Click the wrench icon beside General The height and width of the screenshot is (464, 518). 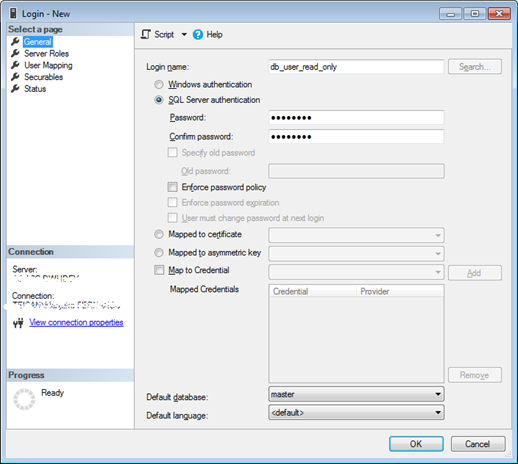click(15, 42)
